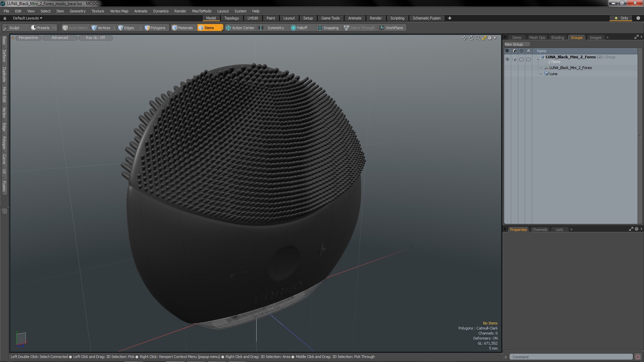Click the Properties panel side arrow
This screenshot has height=362, width=644.
(641, 229)
